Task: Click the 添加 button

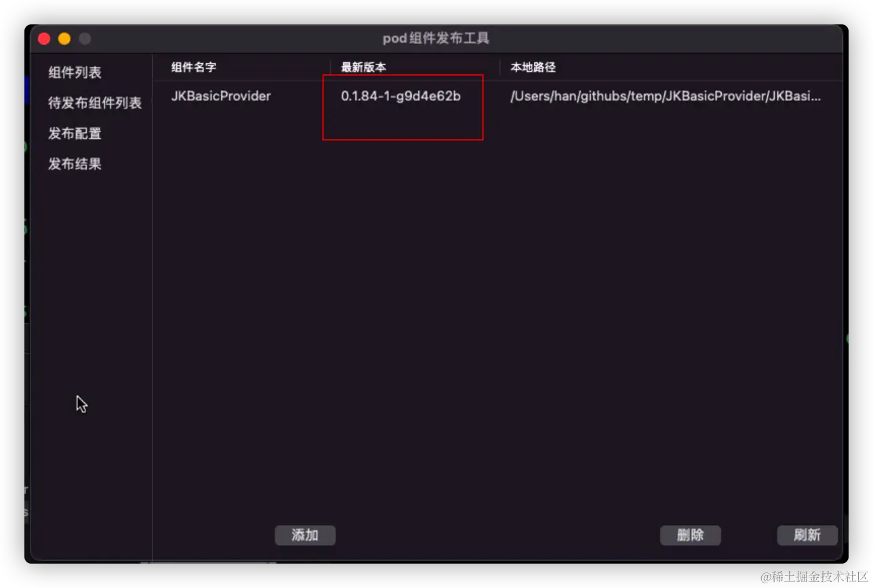Action: [x=305, y=535]
